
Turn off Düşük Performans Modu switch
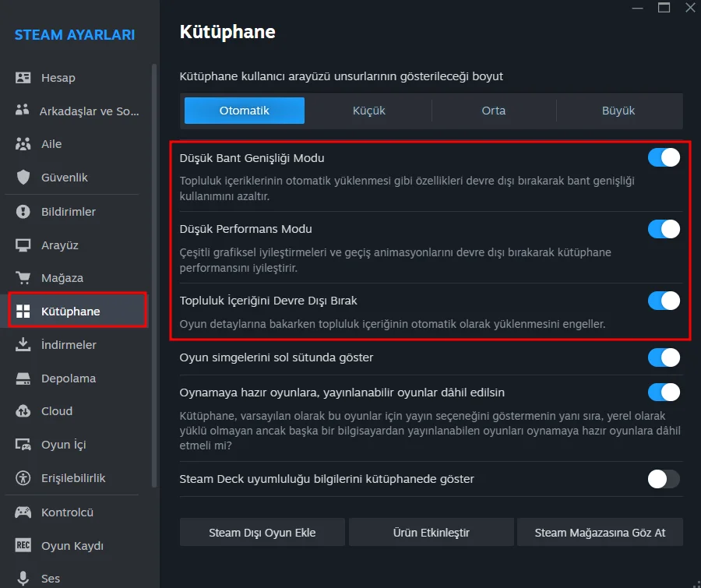tap(664, 229)
